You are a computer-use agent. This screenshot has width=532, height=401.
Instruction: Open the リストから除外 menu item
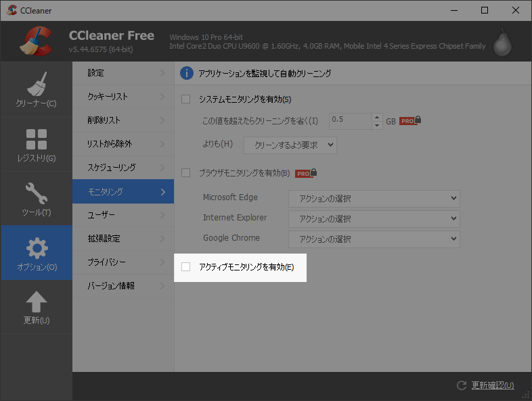tap(123, 144)
